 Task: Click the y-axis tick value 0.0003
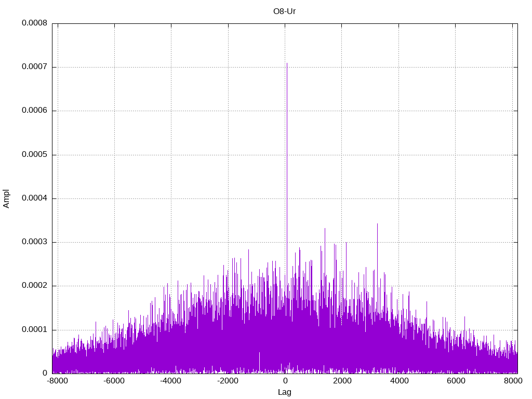pyautogui.click(x=34, y=242)
